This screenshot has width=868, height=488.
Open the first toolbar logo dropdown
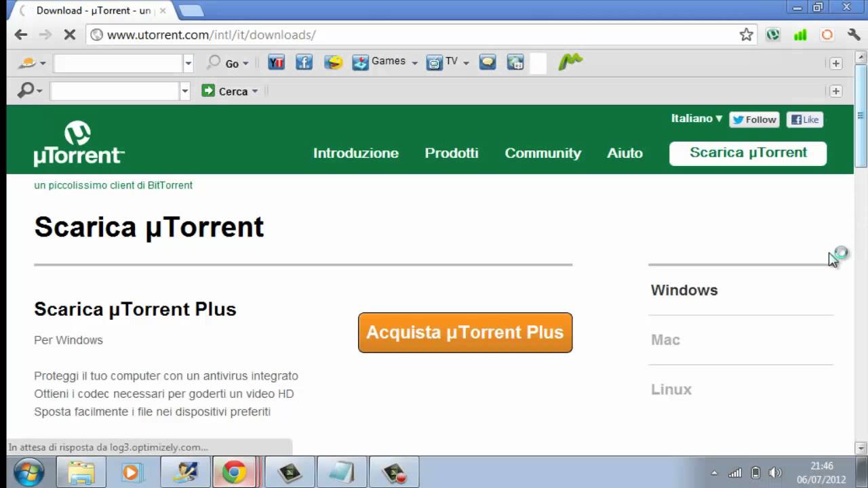43,63
